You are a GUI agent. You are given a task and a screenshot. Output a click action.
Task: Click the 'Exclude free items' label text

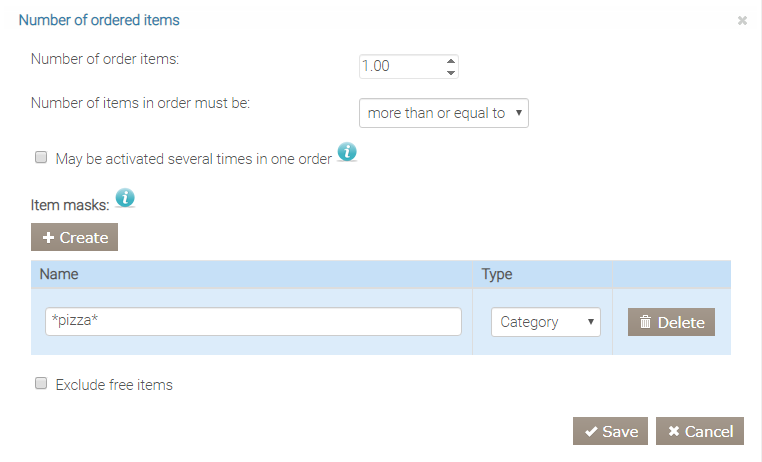[114, 384]
